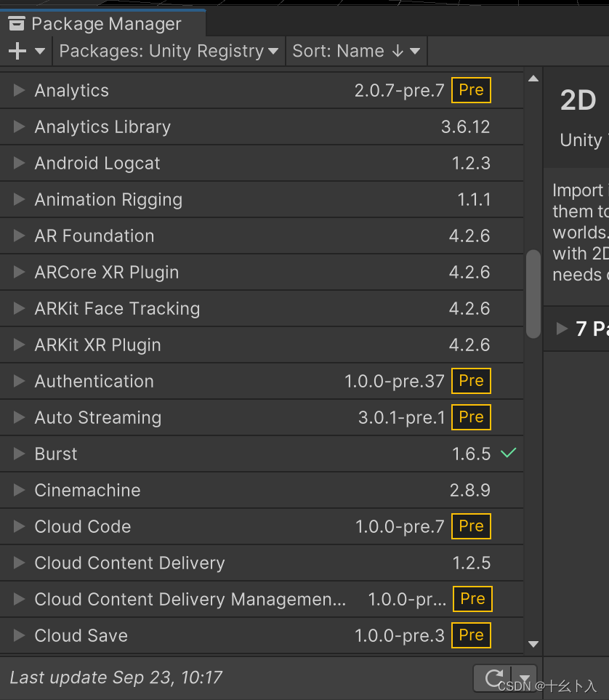This screenshot has width=609, height=700.
Task: Click the plus icon to add a package
Action: pyautogui.click(x=17, y=51)
